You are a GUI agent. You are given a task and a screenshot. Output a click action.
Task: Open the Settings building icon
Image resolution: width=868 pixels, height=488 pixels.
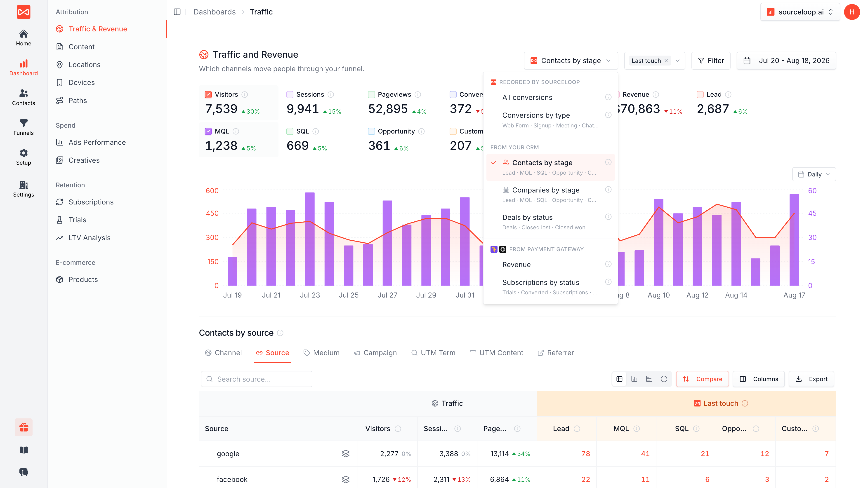(23, 189)
